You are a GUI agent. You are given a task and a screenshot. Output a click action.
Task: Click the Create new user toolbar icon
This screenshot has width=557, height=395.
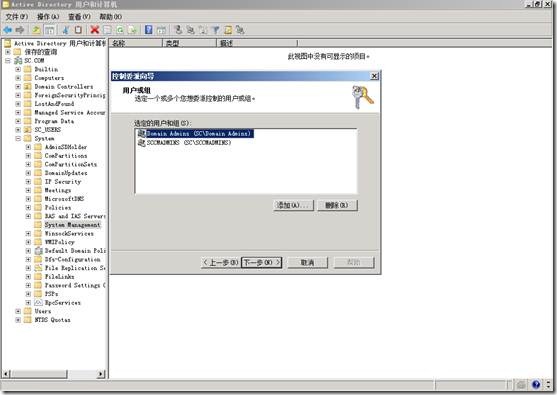click(x=179, y=30)
